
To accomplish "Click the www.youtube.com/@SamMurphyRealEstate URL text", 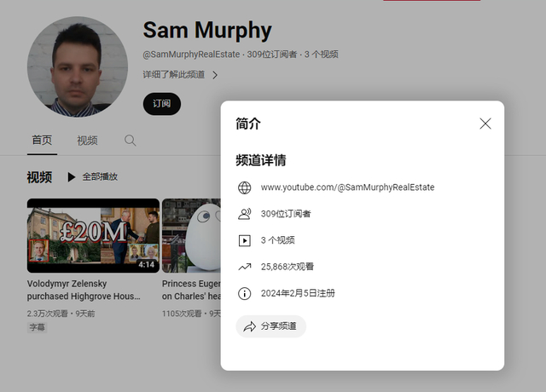I will pyautogui.click(x=347, y=187).
